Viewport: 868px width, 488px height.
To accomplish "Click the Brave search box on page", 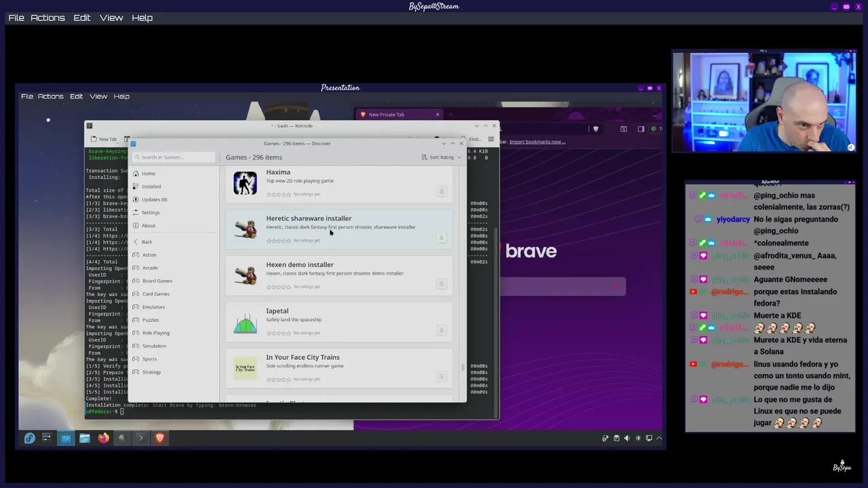I will pos(561,287).
